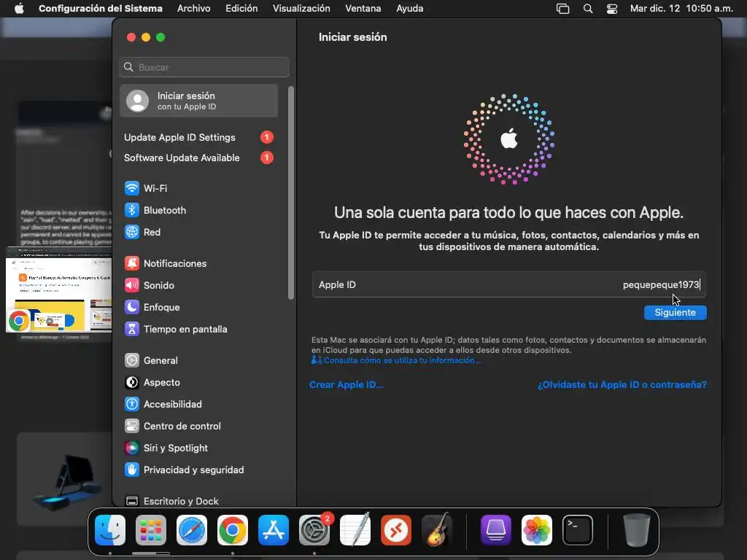Open Edición menu
This screenshot has width=747, height=560.
click(241, 8)
